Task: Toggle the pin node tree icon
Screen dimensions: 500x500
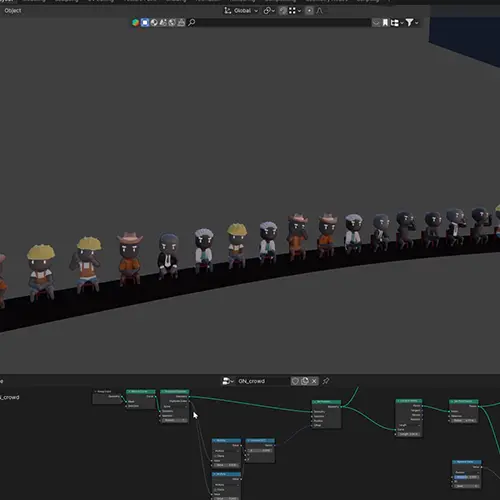Action: point(326,381)
